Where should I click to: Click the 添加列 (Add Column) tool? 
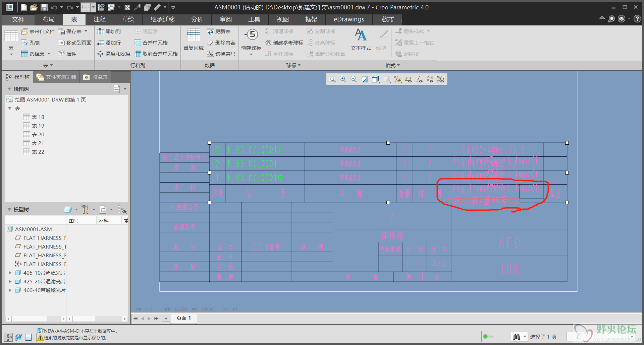click(109, 31)
